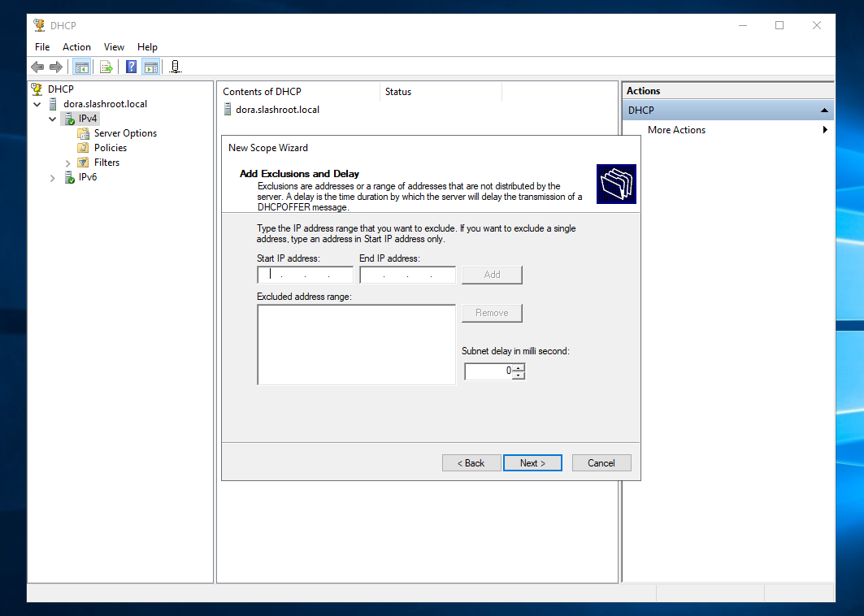Open More Actions submenu in Actions pane

pyautogui.click(x=676, y=130)
